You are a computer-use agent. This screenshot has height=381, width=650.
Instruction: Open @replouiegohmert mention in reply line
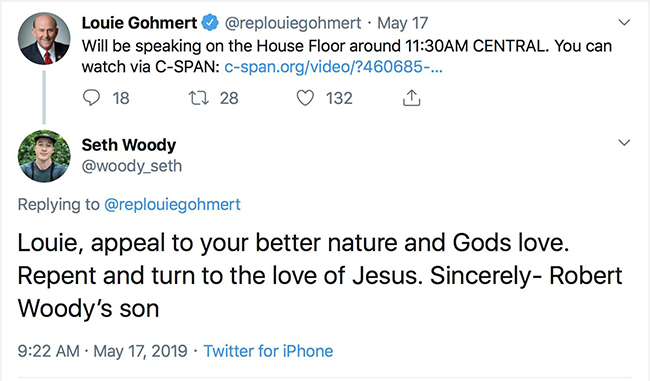click(x=172, y=204)
